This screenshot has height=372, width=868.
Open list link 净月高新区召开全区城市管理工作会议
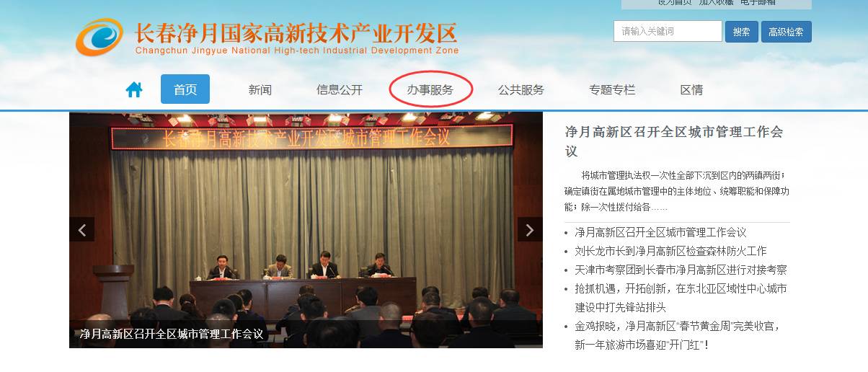[x=660, y=232]
